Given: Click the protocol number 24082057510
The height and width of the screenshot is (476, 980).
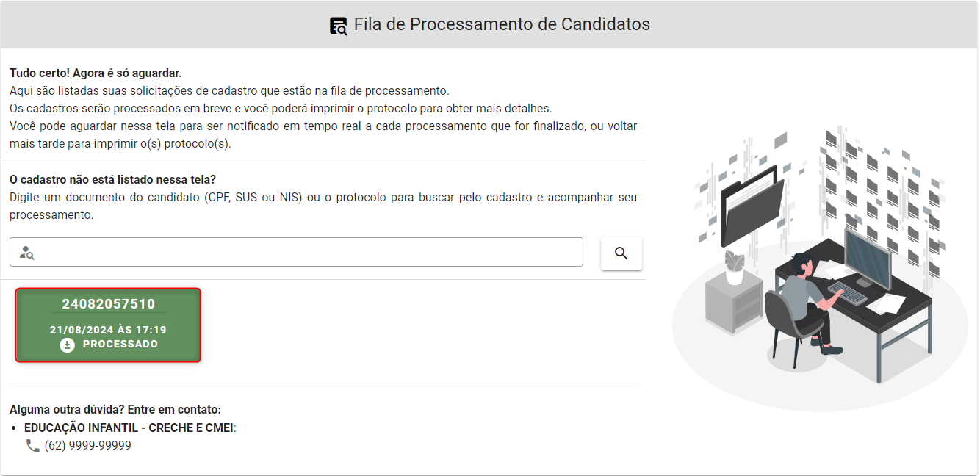Looking at the screenshot, I should pyautogui.click(x=108, y=304).
